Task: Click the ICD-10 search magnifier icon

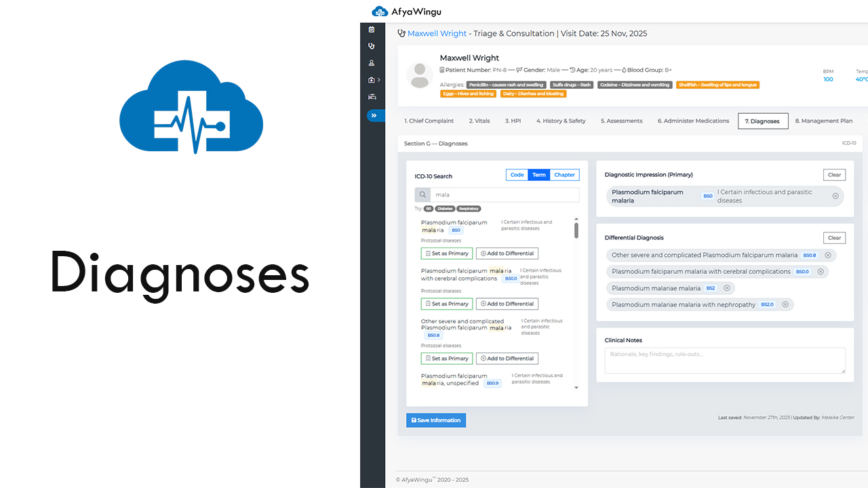Action: coord(422,195)
